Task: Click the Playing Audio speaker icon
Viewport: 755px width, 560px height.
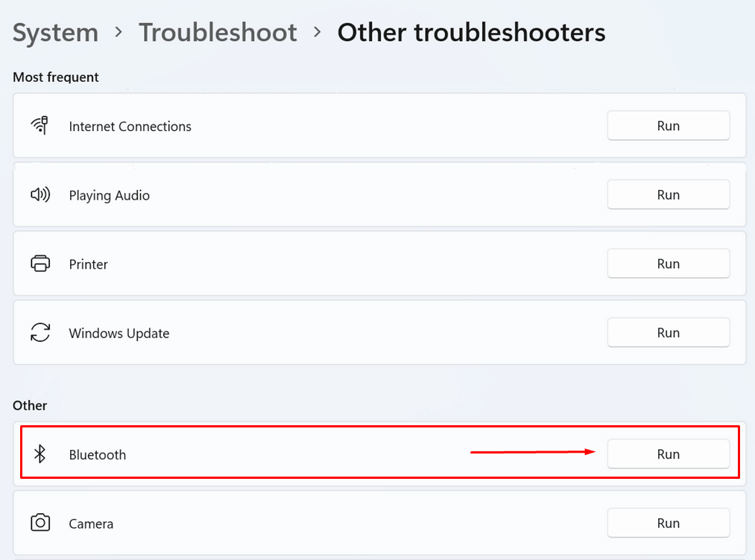Action: [40, 195]
